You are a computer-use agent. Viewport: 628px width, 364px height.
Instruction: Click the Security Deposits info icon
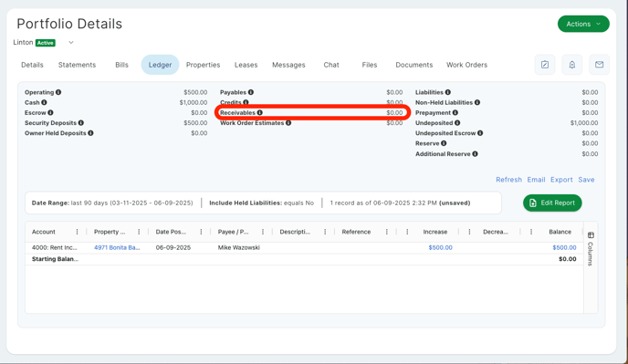pos(81,123)
